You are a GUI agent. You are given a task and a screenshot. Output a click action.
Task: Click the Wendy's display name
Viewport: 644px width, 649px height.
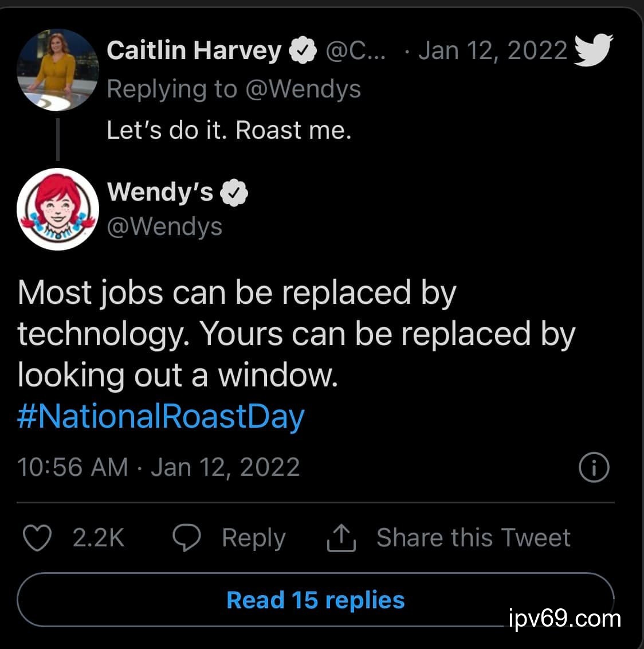tap(160, 191)
